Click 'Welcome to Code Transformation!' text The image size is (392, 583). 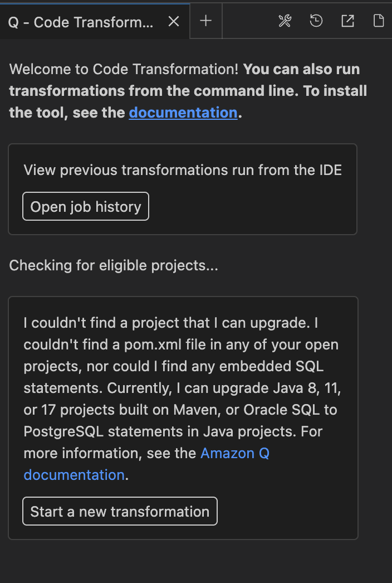(x=124, y=69)
